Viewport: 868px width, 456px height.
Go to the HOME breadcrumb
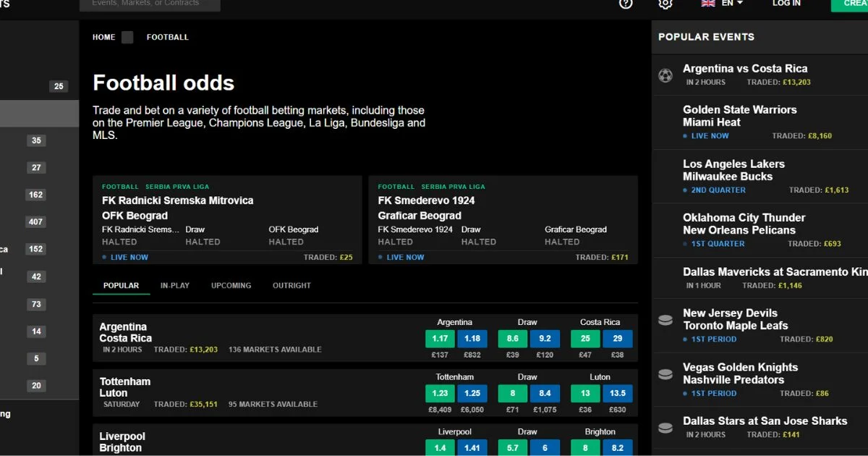coord(104,38)
